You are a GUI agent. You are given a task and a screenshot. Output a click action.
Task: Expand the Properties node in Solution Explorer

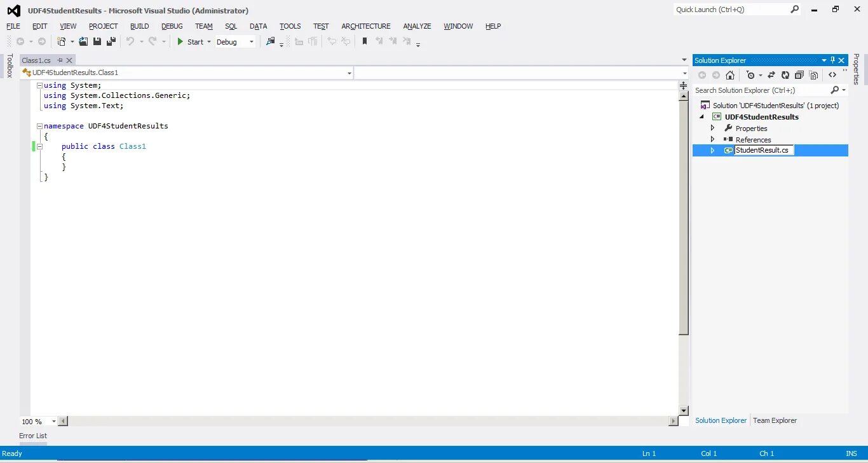point(712,128)
